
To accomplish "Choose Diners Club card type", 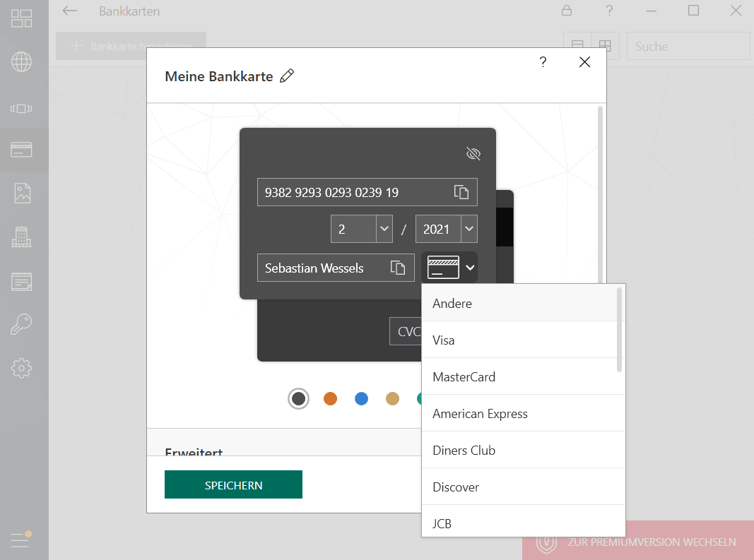I will (523, 450).
